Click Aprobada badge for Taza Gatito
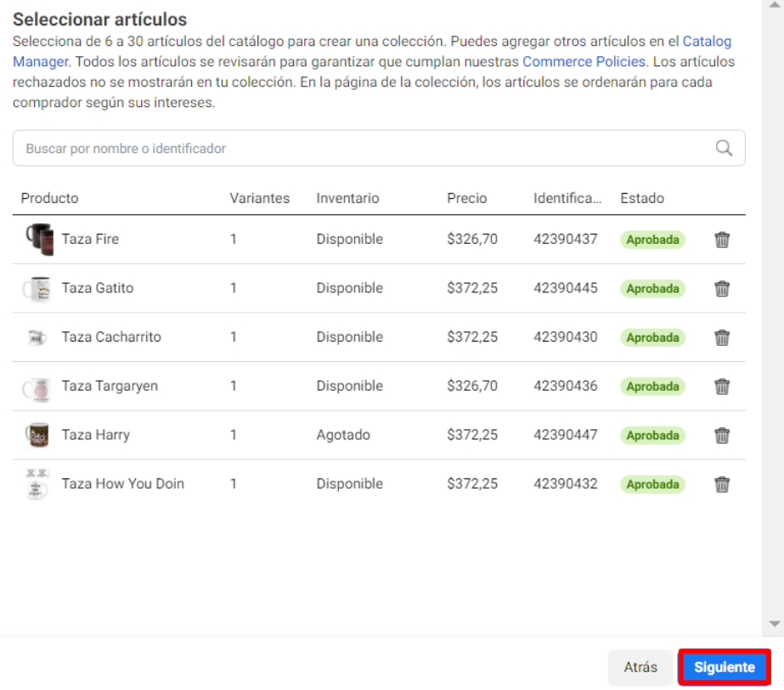784x690 pixels. point(652,289)
